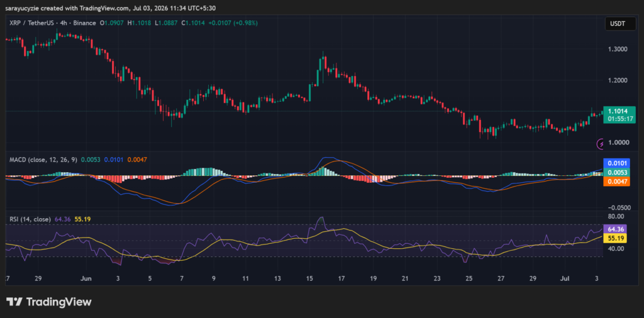Click the high value H1.1018 in legend

click(139, 23)
